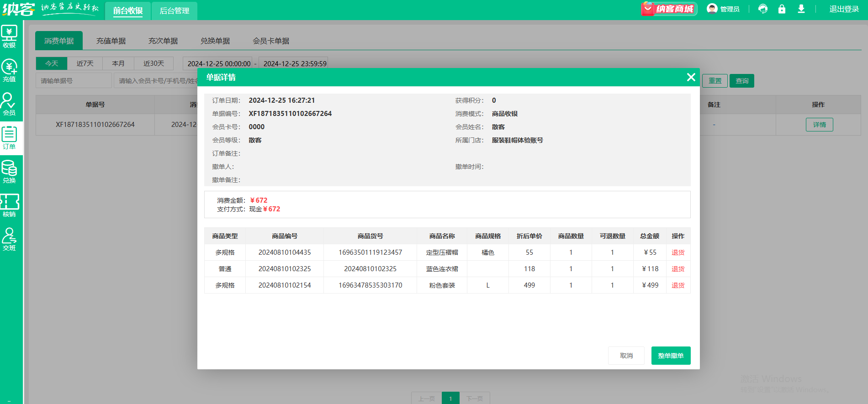Viewport: 868px width, 404px height.
Task: Click 退货 for the 粉色套装 row
Action: [x=678, y=285]
